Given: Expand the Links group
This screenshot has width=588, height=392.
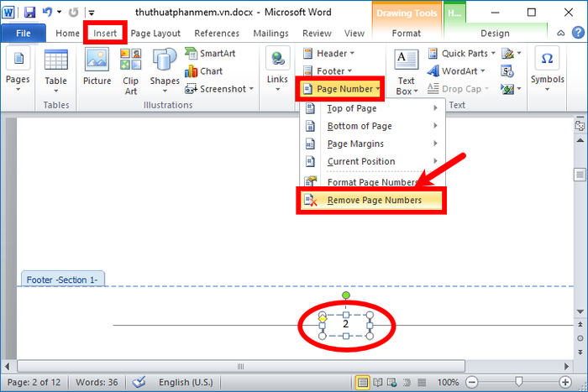Looking at the screenshot, I should click(277, 70).
